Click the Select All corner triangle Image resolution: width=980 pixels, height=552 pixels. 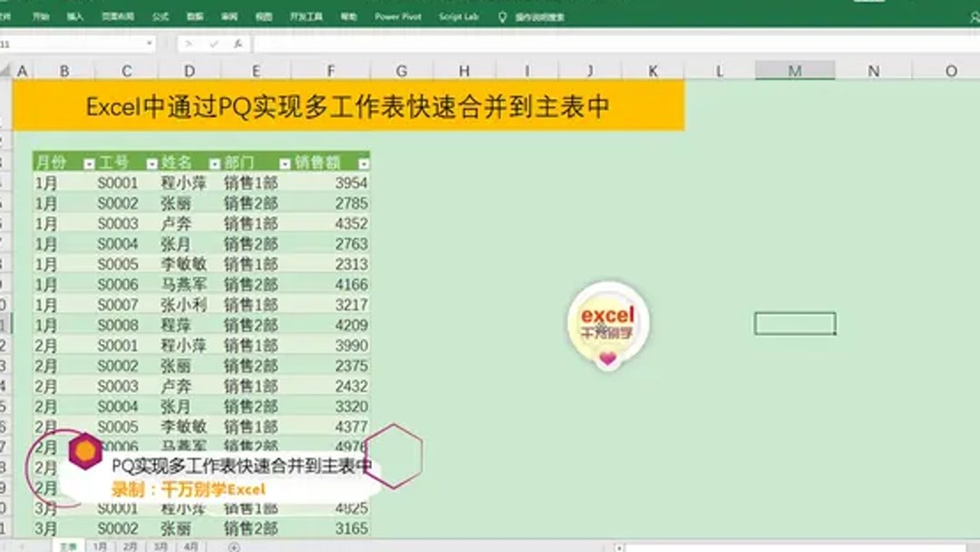point(7,69)
